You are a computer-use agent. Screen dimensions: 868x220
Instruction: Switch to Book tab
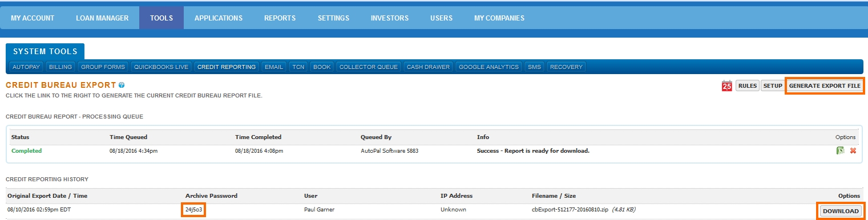point(322,67)
